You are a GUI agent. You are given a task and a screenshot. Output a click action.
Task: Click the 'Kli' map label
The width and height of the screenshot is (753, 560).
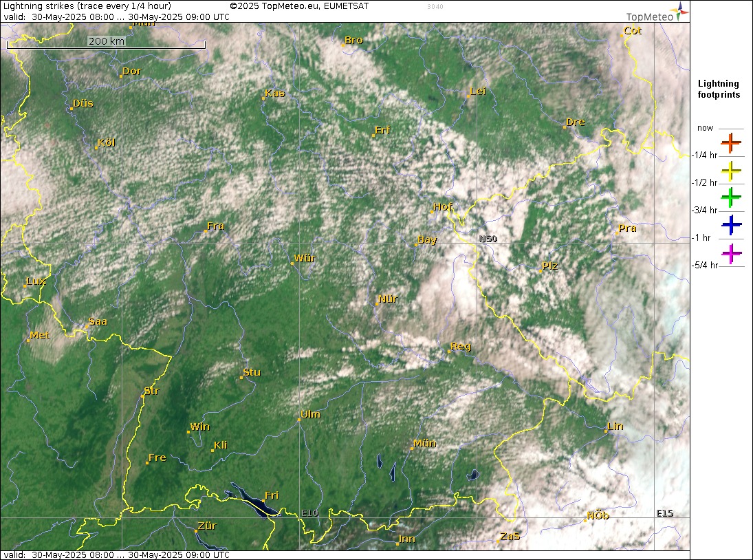point(220,445)
